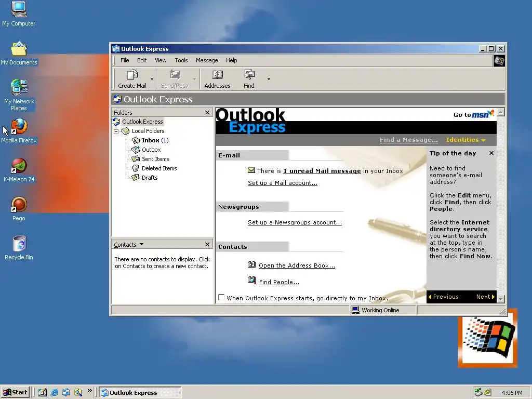The height and width of the screenshot is (399, 532).
Task: Select the Pego desktop icon
Action: 19,209
